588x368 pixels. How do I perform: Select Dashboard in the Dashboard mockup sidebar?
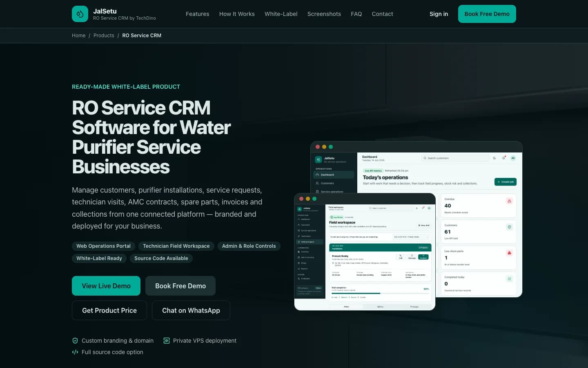(x=334, y=175)
